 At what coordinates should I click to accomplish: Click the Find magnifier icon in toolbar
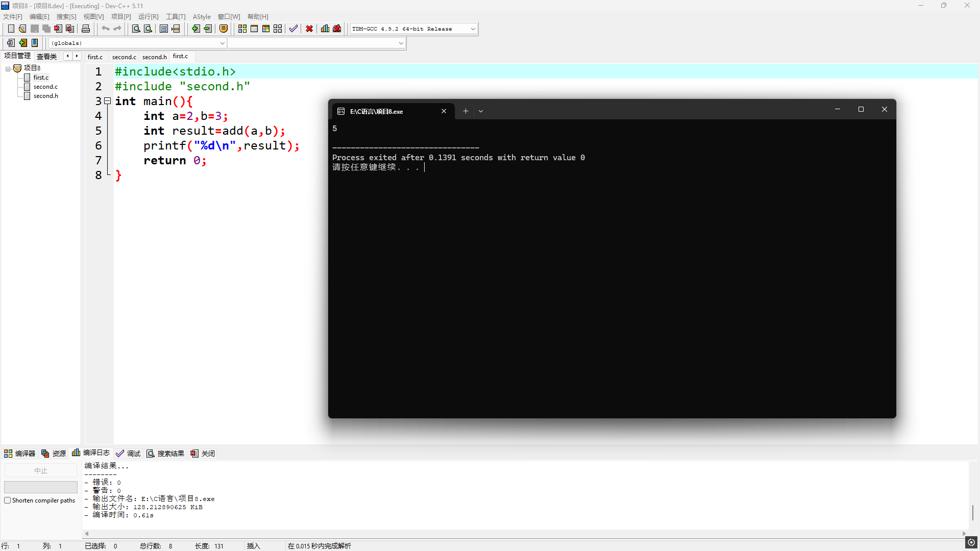click(x=136, y=29)
